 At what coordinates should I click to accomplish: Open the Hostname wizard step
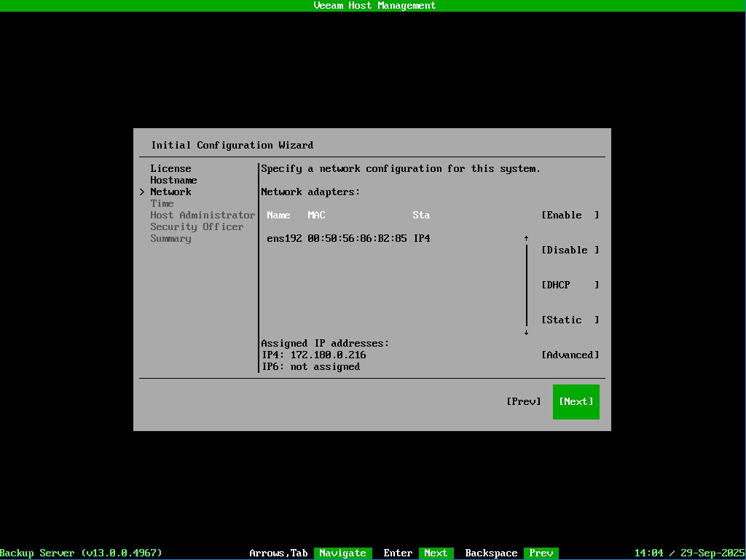tap(173, 181)
